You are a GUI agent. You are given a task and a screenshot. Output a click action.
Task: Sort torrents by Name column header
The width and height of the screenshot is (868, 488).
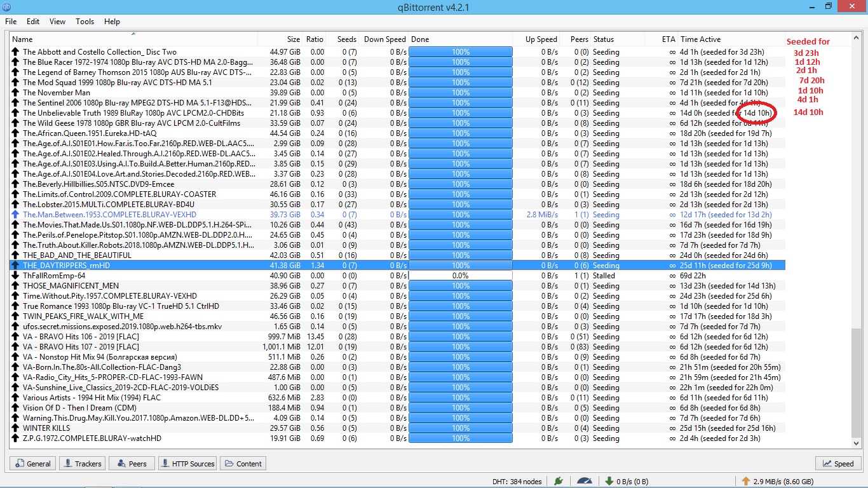point(133,39)
